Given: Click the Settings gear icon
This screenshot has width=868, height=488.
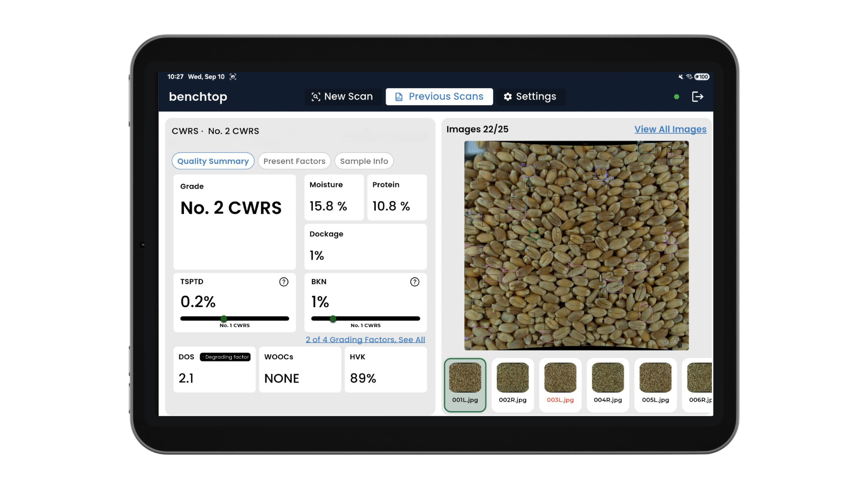Looking at the screenshot, I should point(508,97).
